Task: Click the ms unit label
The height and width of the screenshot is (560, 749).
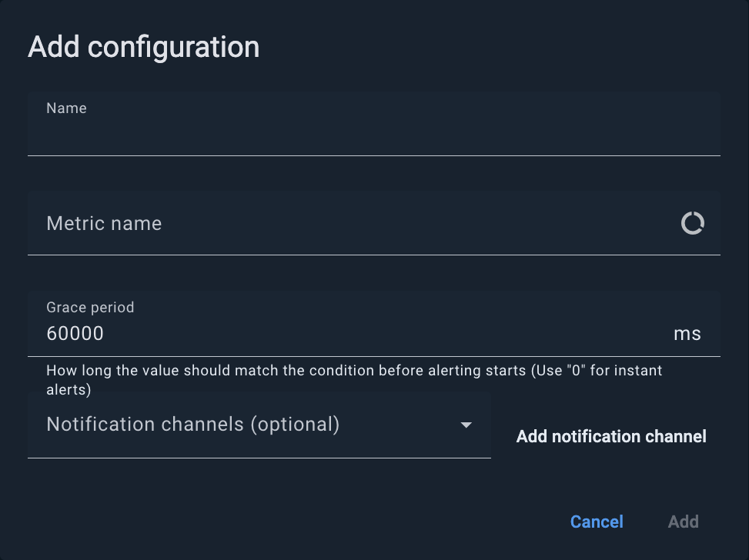Action: point(687,333)
